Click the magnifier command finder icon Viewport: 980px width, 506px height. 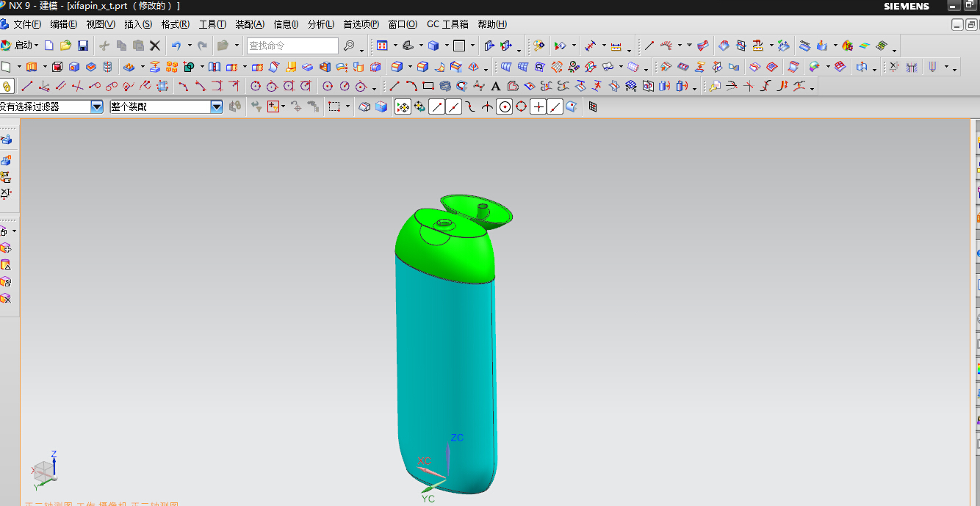coord(349,46)
